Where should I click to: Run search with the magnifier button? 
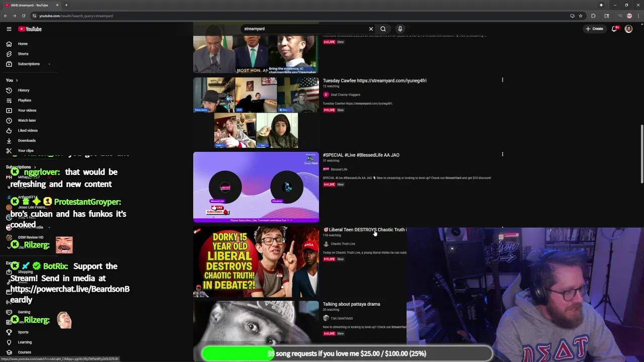(383, 29)
